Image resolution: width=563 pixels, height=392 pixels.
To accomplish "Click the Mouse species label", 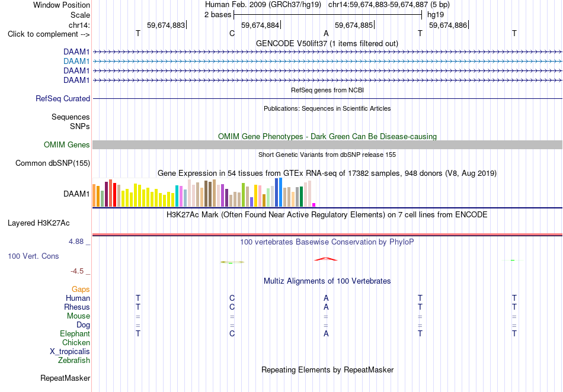I will [78, 316].
